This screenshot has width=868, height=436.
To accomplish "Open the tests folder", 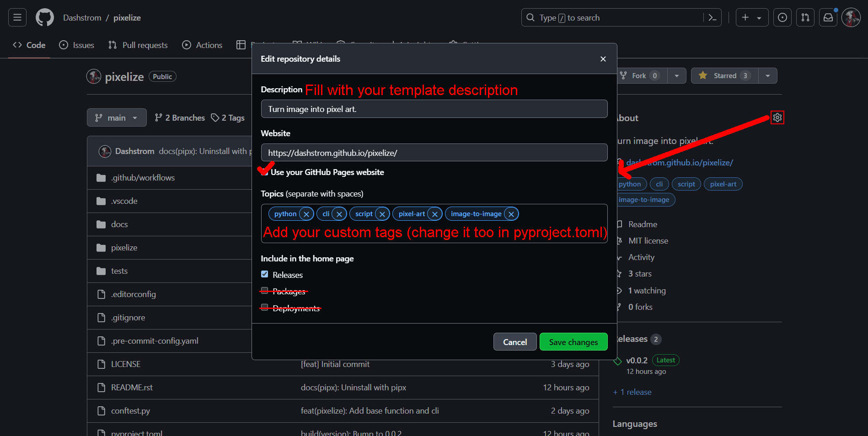I will click(x=119, y=271).
